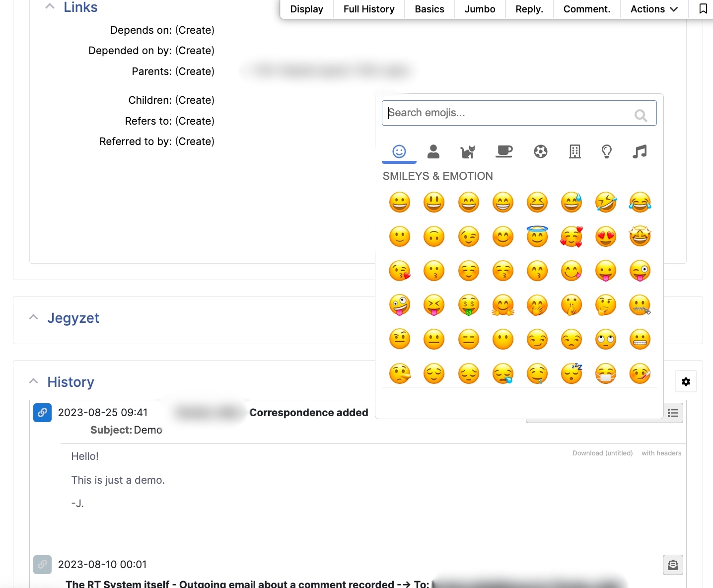The width and height of the screenshot is (713, 588).
Task: Select the Animals category cat icon
Action: 468,151
